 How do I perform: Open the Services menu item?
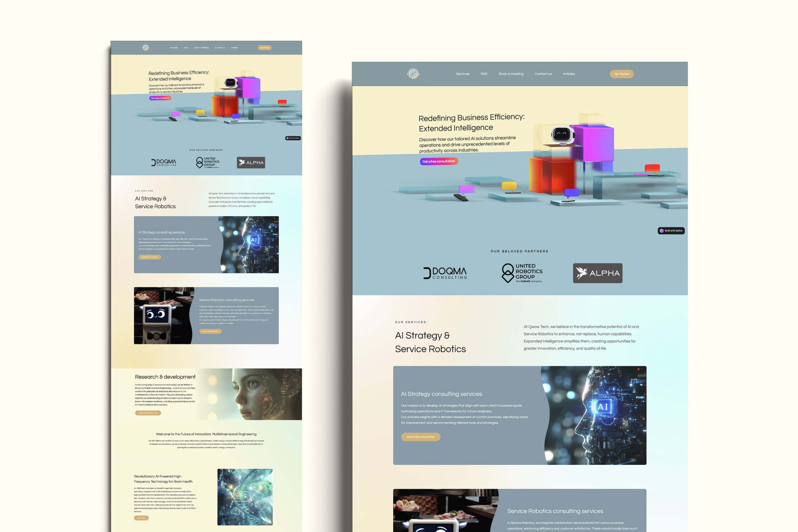pyautogui.click(x=463, y=74)
